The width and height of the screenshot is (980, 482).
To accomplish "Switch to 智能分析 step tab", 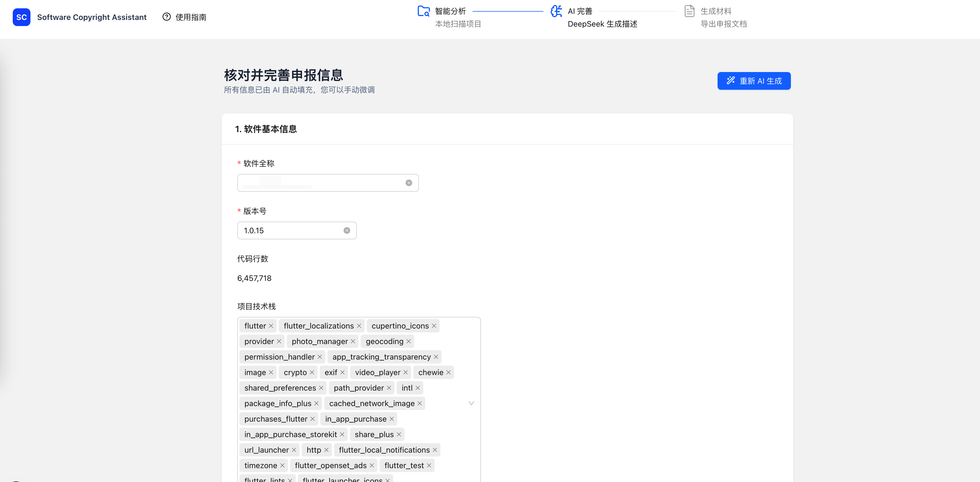I will click(x=450, y=11).
